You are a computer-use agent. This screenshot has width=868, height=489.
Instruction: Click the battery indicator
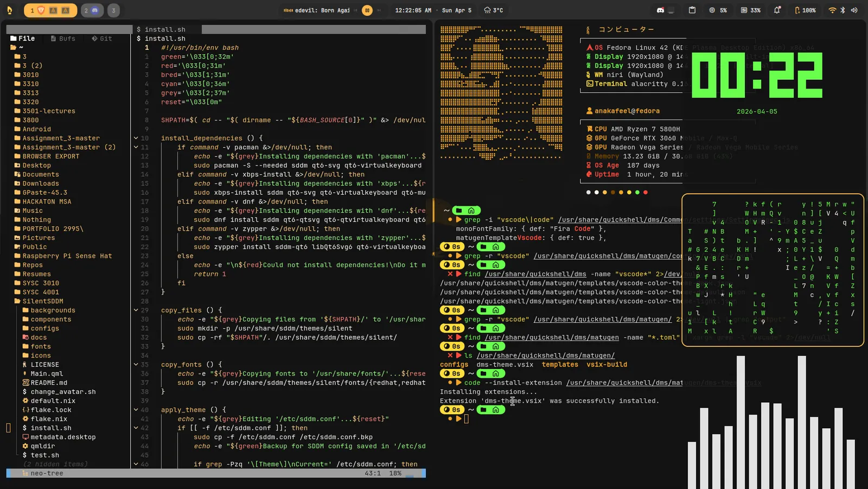pyautogui.click(x=805, y=10)
